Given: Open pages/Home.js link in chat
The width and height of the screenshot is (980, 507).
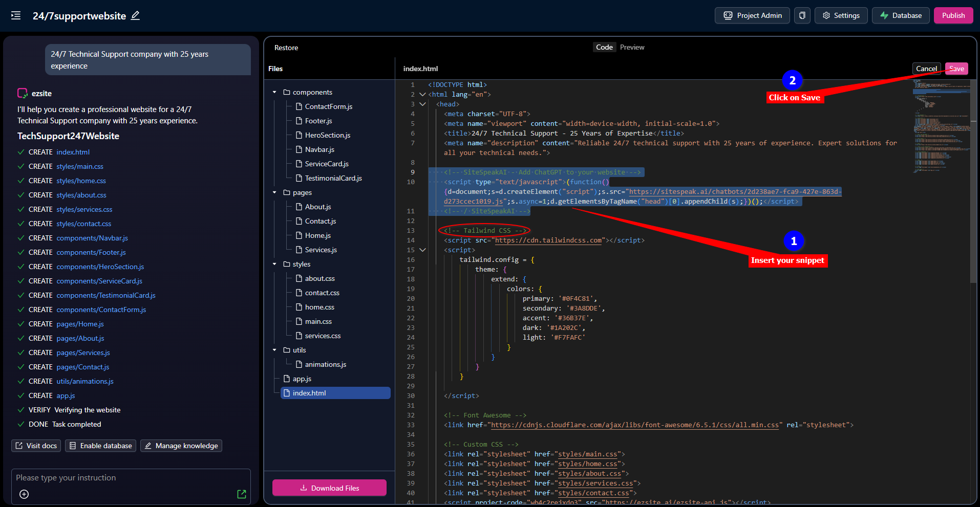Looking at the screenshot, I should 80,324.
